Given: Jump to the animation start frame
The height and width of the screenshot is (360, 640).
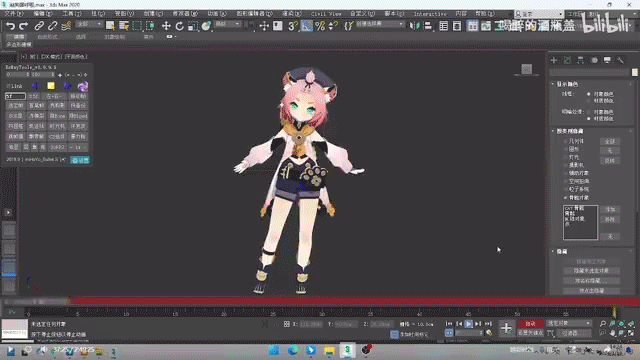Looking at the screenshot, I should coord(449,324).
